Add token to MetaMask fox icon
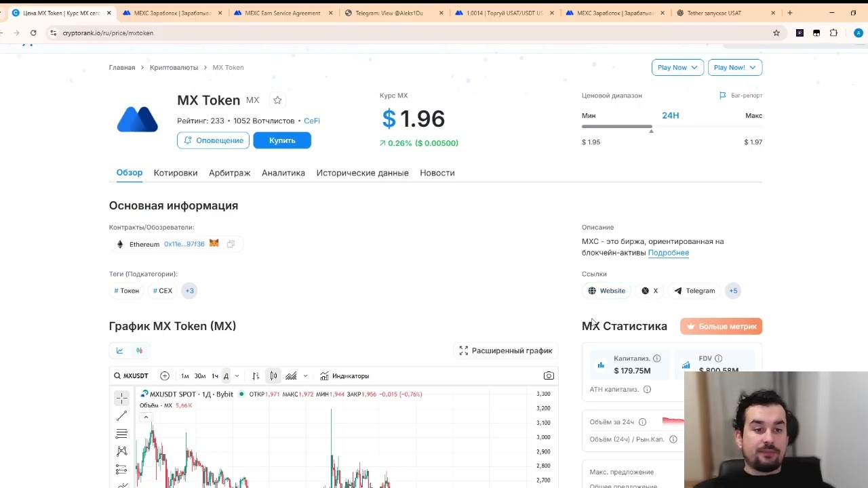 [x=214, y=243]
